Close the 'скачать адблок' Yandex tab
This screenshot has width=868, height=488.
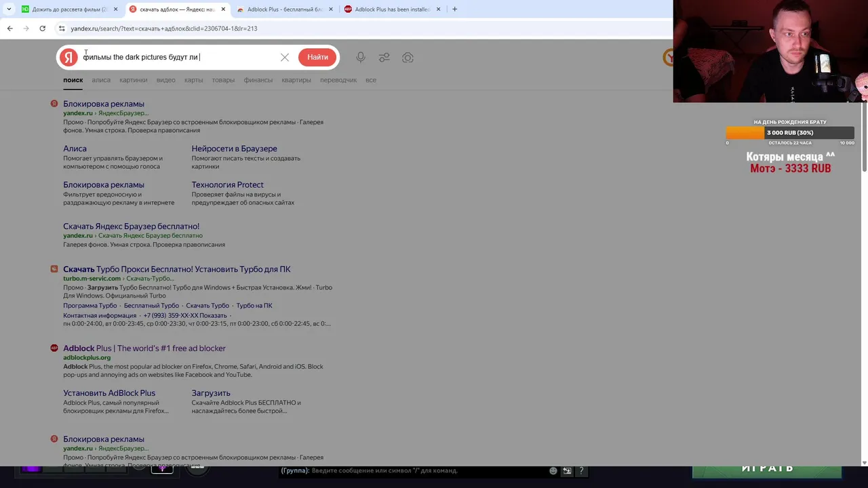click(x=223, y=9)
